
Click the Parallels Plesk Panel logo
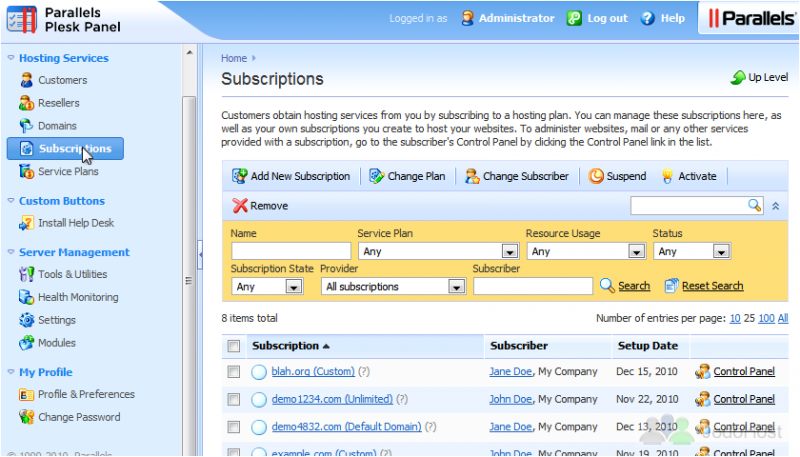click(x=64, y=20)
